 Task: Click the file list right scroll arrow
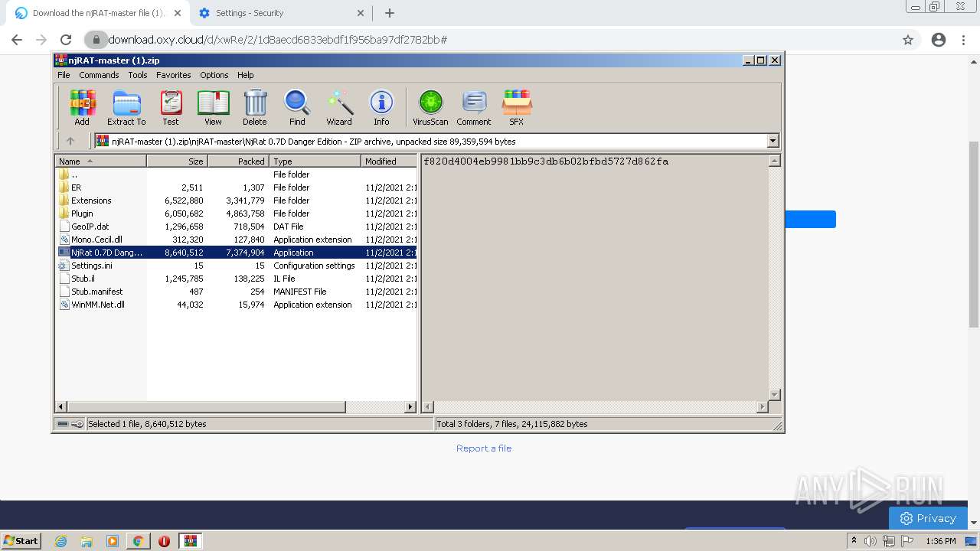(x=410, y=407)
